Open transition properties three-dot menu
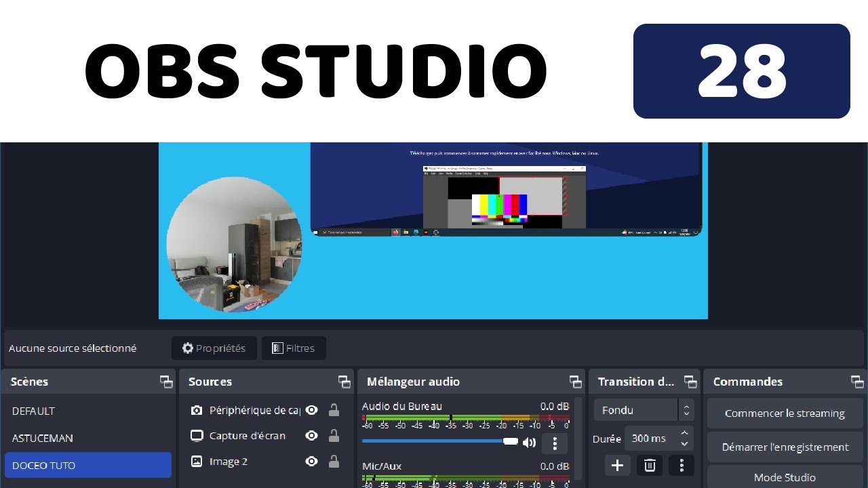This screenshot has width=868, height=488. point(682,465)
